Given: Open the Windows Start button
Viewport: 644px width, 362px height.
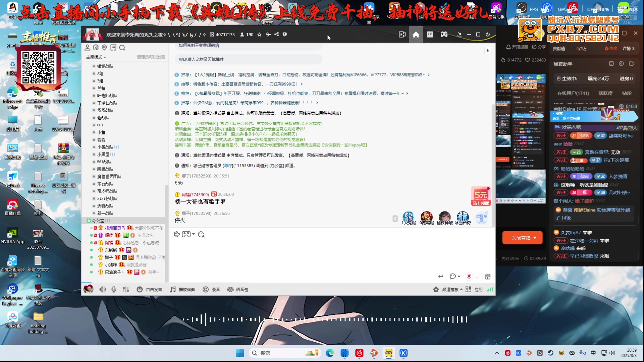Looking at the screenshot, I should point(240,353).
